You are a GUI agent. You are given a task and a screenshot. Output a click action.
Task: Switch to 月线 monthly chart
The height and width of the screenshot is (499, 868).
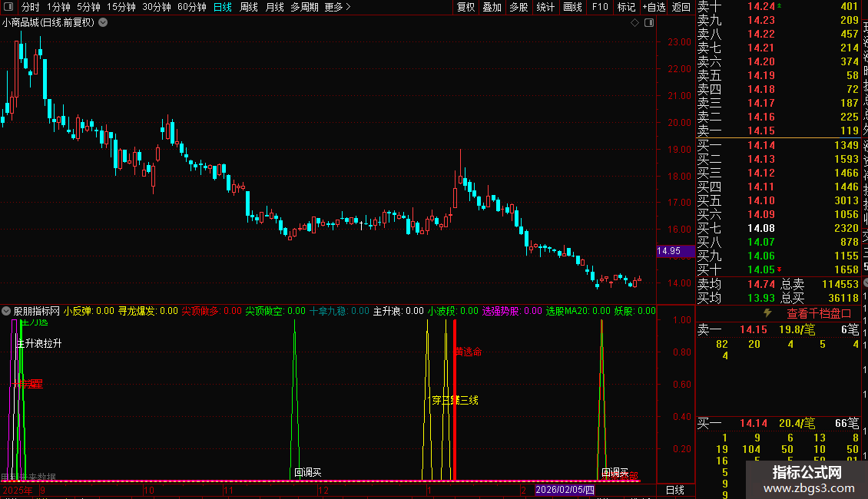[x=274, y=7]
